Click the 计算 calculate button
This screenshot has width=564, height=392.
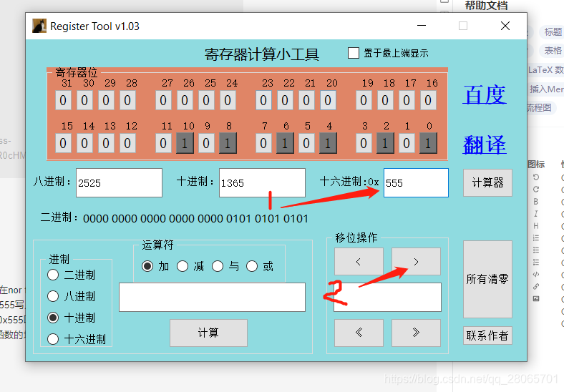coord(208,333)
